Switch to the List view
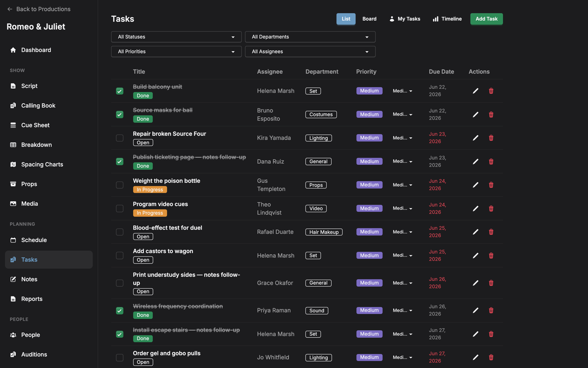The width and height of the screenshot is (588, 368). tap(346, 19)
